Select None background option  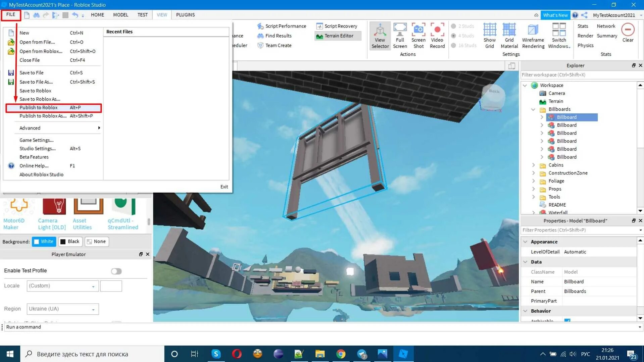click(97, 242)
